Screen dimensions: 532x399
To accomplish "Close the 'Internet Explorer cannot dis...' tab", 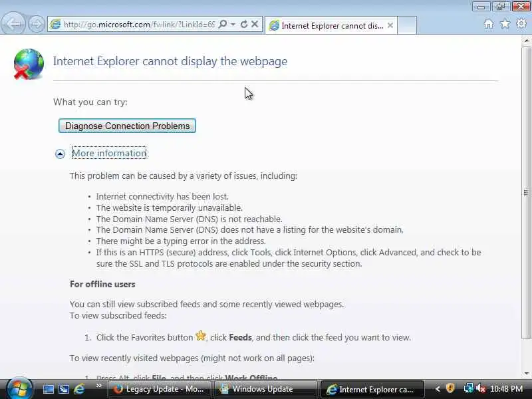I will [390, 25].
